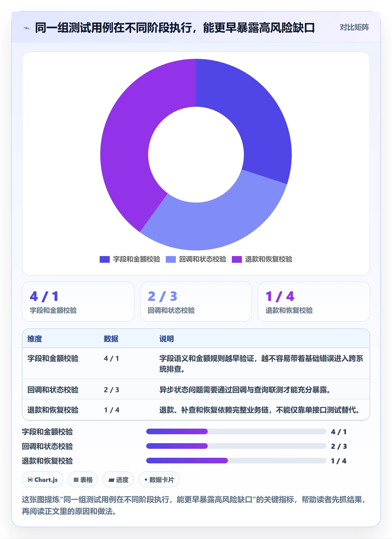The height and width of the screenshot is (539, 392).
Task: Click the 数据卡片 tag chip
Action: 159,480
